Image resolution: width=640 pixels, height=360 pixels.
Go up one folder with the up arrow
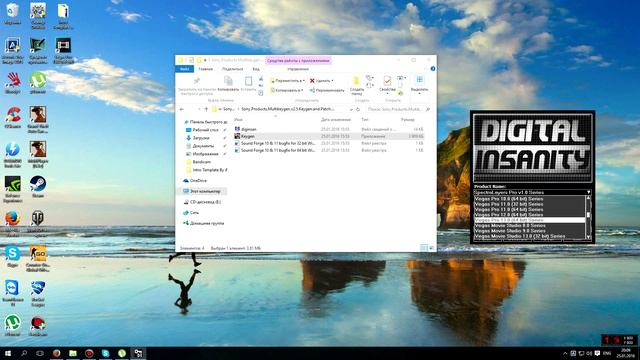(x=206, y=109)
